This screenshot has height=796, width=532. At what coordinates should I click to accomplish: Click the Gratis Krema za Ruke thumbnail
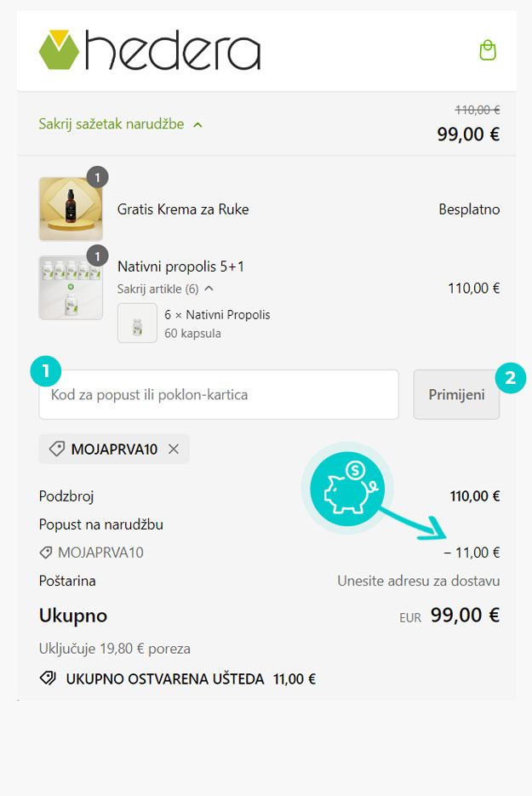point(71,209)
